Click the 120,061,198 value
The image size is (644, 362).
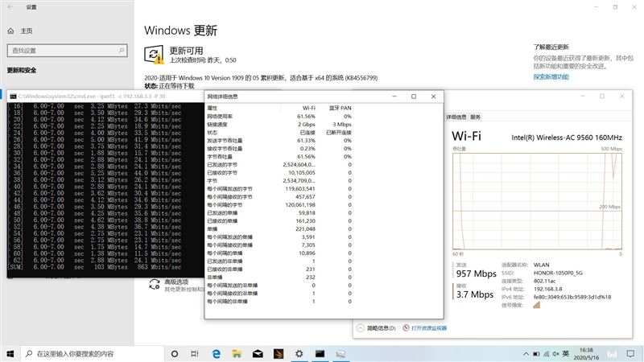tap(300, 205)
